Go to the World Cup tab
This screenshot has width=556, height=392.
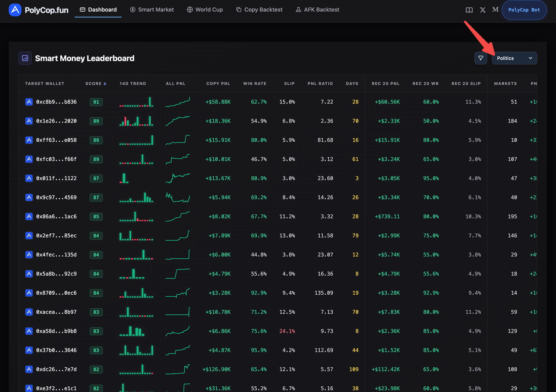coord(205,10)
